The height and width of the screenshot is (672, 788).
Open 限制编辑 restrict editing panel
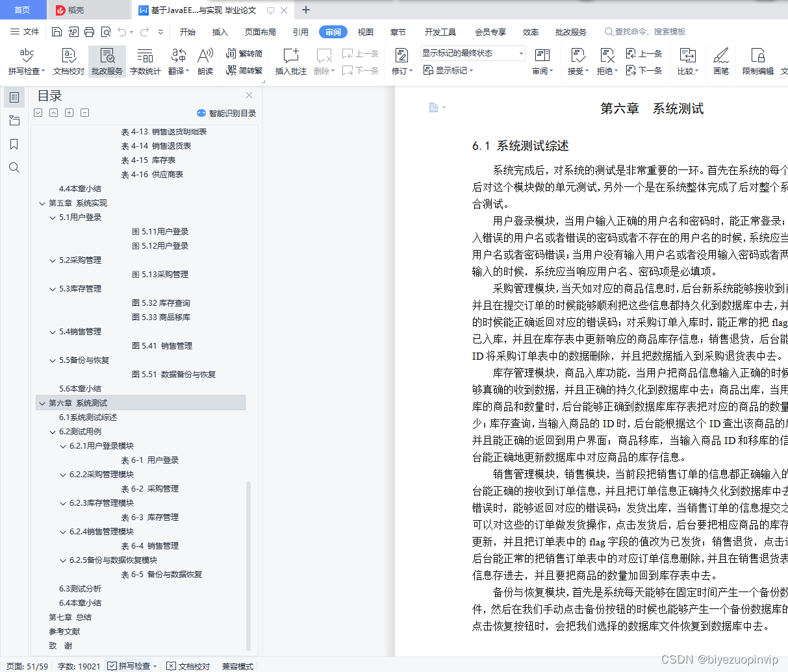[757, 62]
